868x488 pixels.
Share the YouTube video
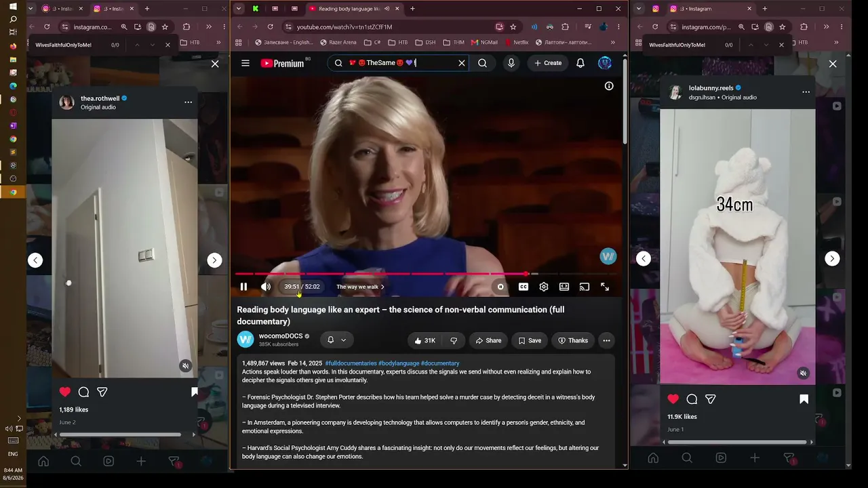coord(488,340)
